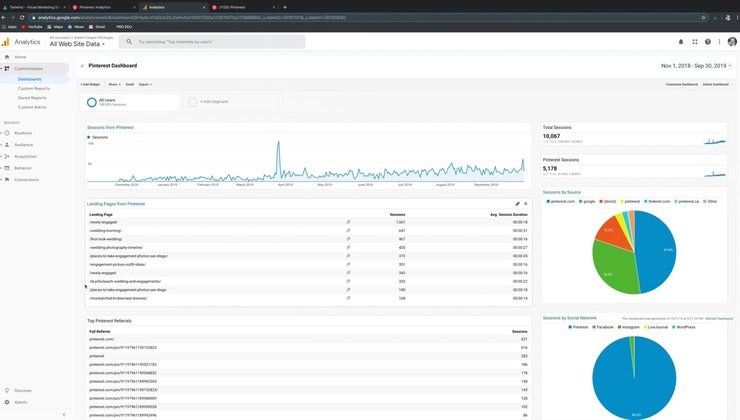Open external link icon for /wedding-morning/ row
The height and width of the screenshot is (420, 740).
tap(348, 230)
